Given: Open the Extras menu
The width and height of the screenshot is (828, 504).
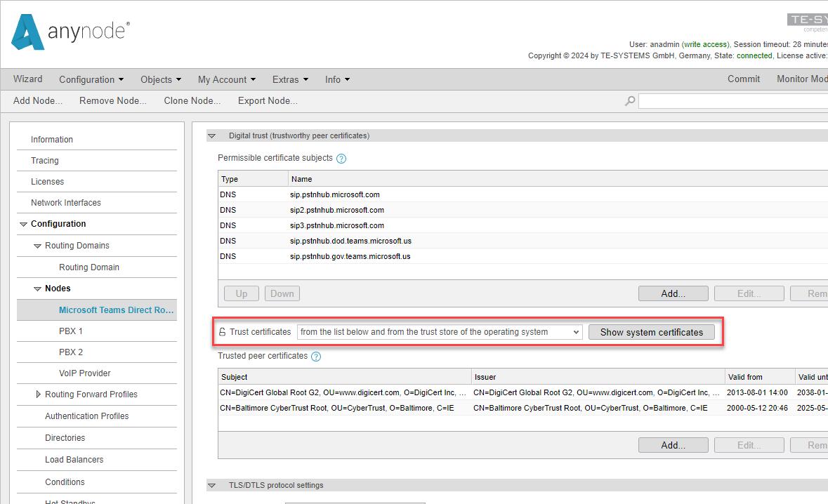Looking at the screenshot, I should coord(290,79).
